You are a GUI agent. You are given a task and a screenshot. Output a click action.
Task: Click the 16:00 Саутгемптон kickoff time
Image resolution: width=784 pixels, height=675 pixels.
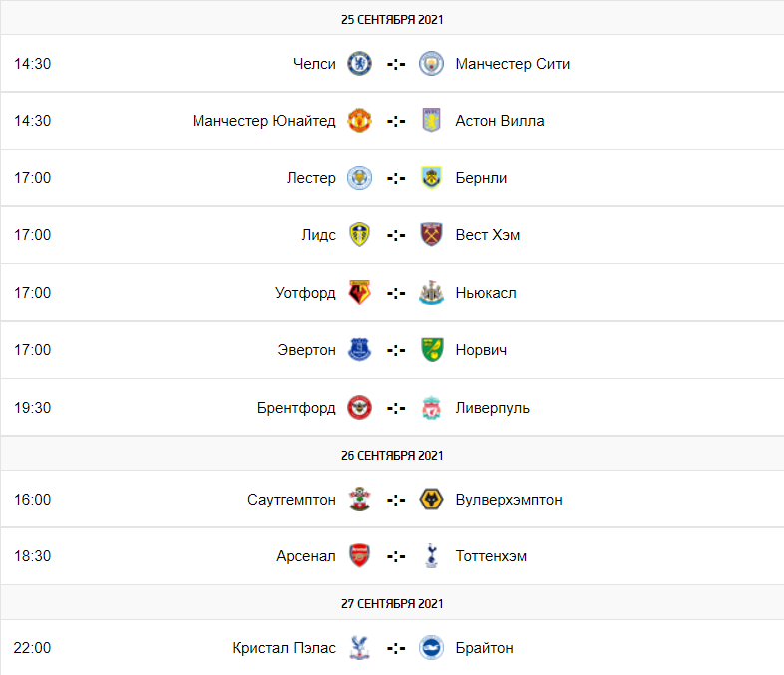tap(33, 500)
